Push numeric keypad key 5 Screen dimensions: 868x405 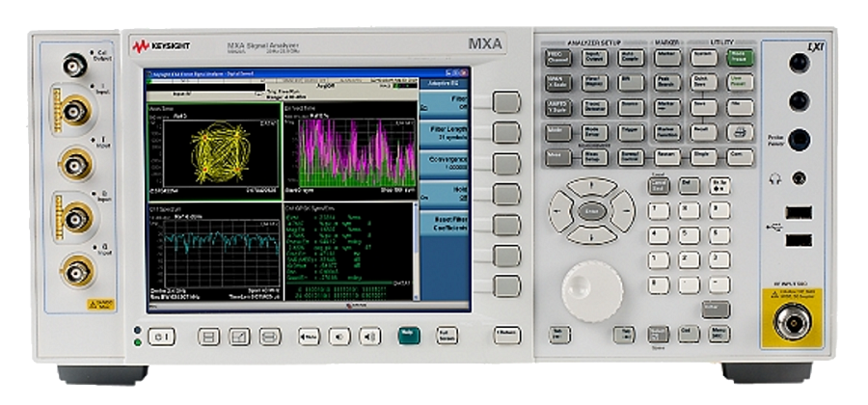[690, 235]
